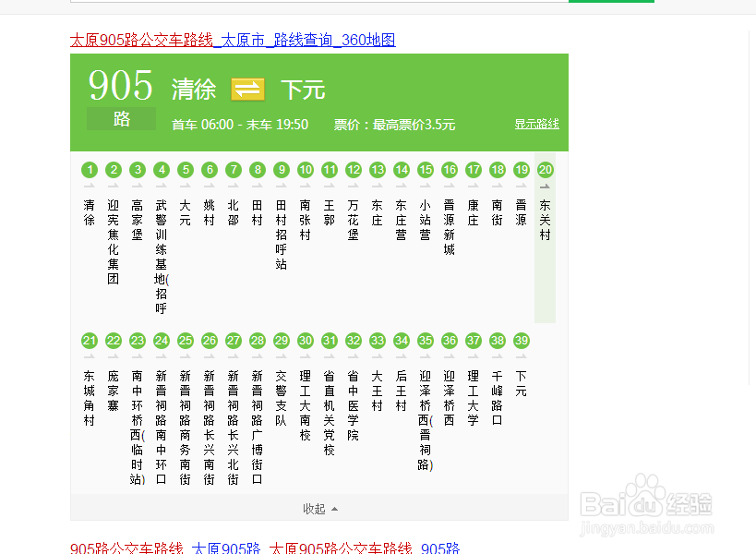Click the 太原905路 link at bottom

226,548
